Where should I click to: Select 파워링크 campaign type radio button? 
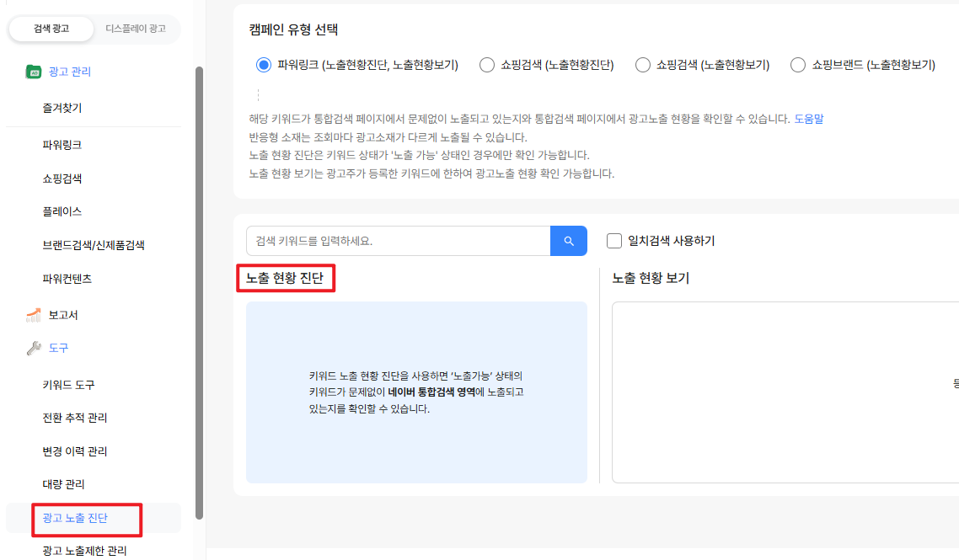coord(264,65)
